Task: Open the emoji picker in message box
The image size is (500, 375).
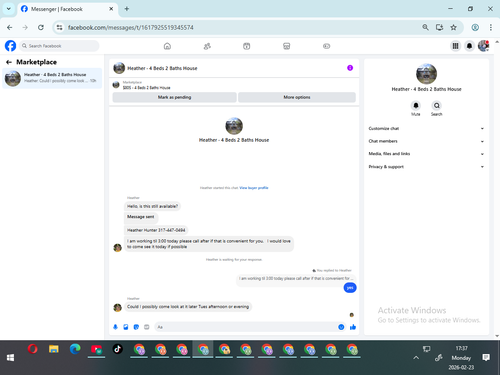Action: point(341,327)
